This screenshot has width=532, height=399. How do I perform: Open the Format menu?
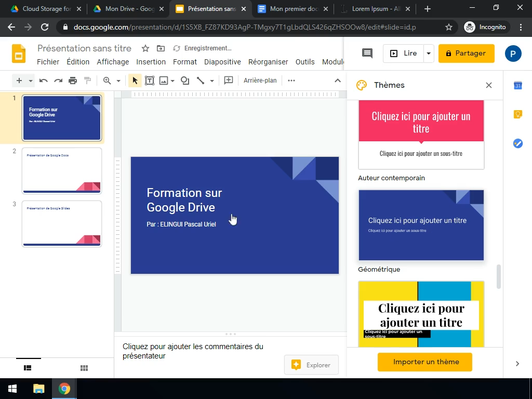[185, 62]
